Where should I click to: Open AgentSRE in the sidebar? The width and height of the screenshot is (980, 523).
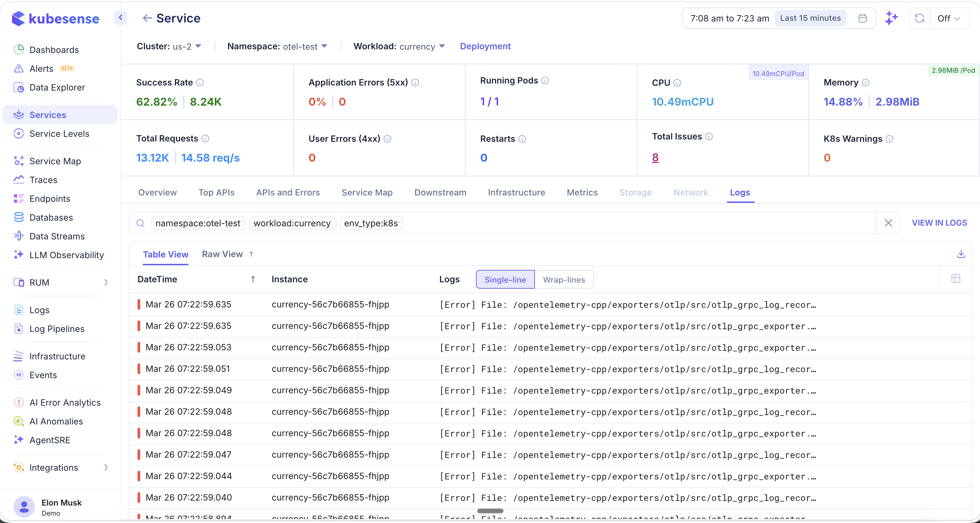49,440
